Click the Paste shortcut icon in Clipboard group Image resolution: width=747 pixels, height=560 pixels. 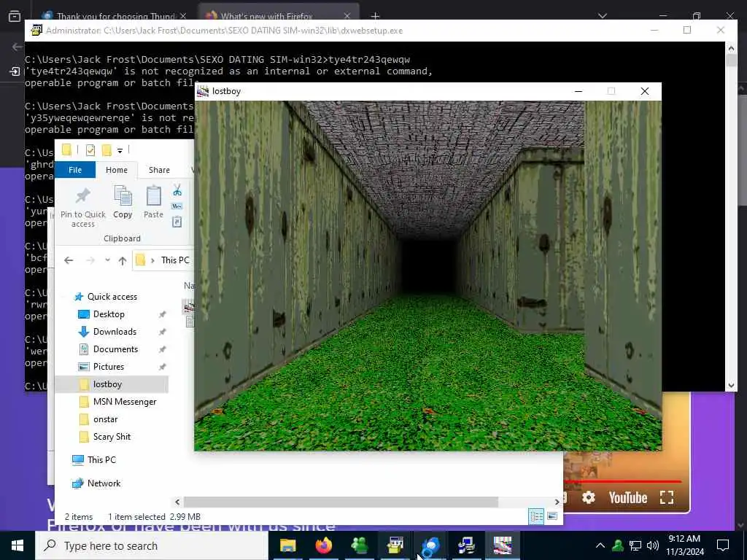click(x=177, y=222)
